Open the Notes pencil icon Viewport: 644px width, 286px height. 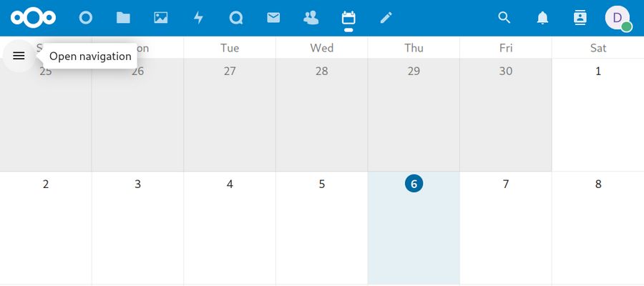(x=386, y=18)
